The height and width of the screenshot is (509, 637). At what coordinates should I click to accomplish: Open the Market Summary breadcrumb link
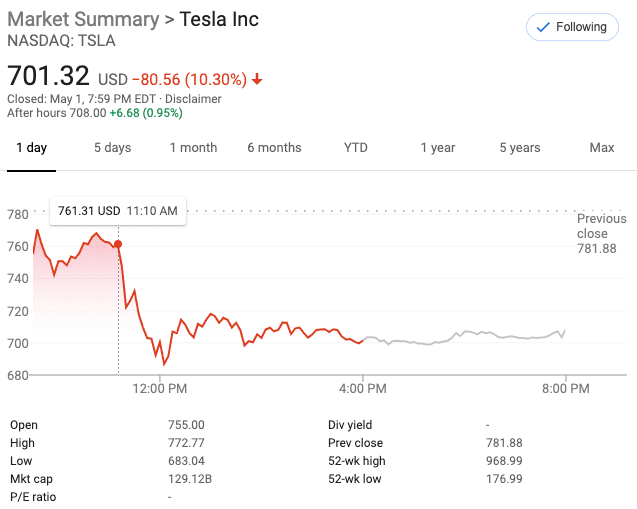(83, 19)
